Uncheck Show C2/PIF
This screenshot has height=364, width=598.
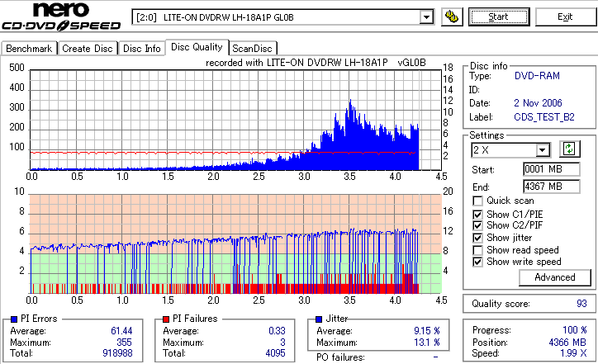[477, 225]
